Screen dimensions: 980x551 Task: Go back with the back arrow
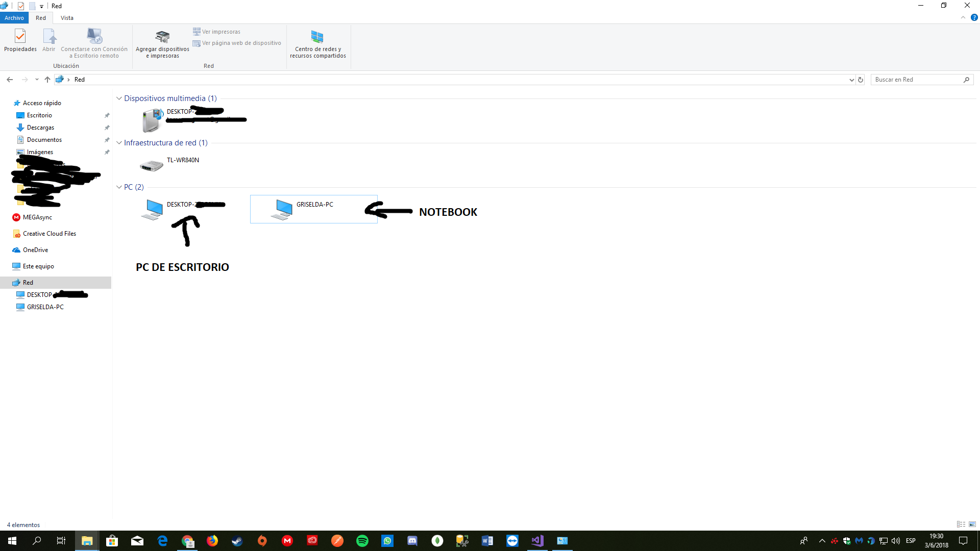pos(10,80)
